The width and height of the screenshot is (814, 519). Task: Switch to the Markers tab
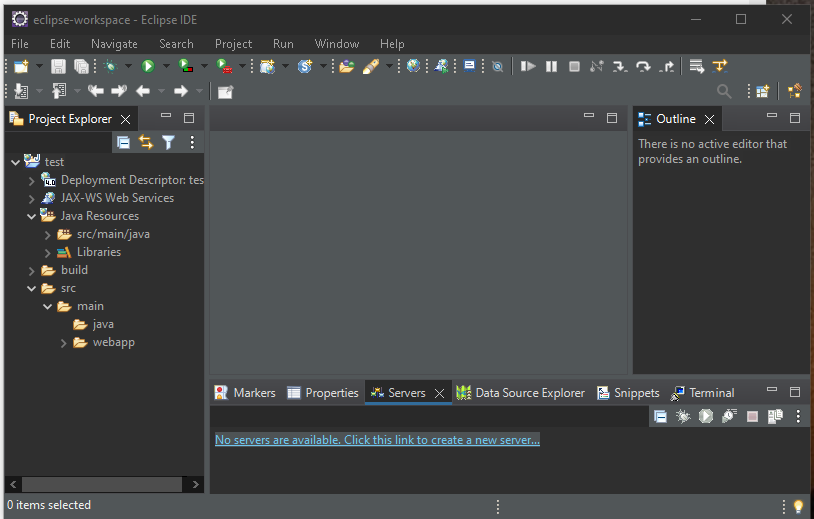point(245,393)
